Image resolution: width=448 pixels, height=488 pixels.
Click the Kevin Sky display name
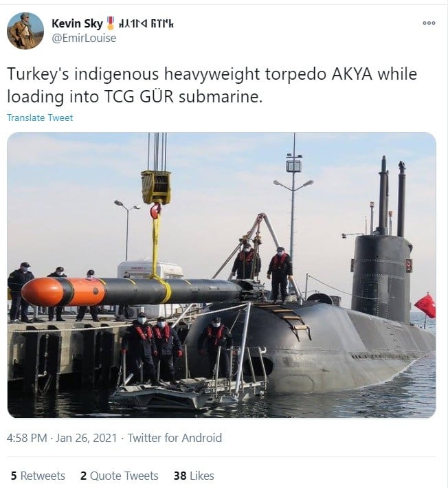[77, 23]
